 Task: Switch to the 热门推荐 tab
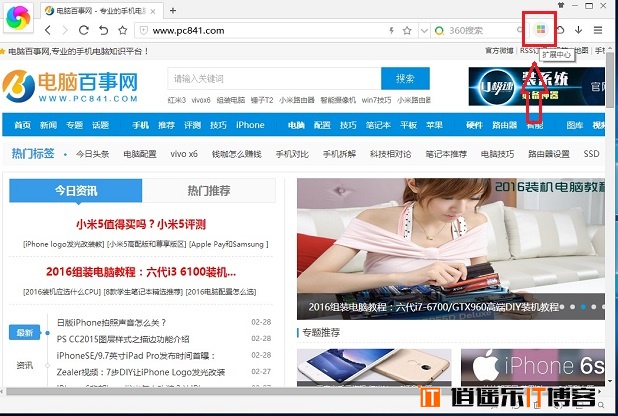coord(209,191)
